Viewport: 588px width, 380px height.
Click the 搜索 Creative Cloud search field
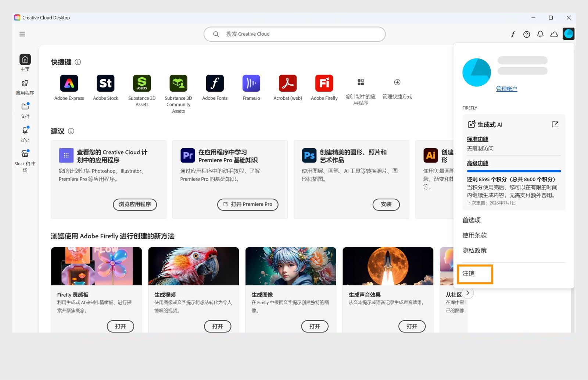click(x=294, y=34)
